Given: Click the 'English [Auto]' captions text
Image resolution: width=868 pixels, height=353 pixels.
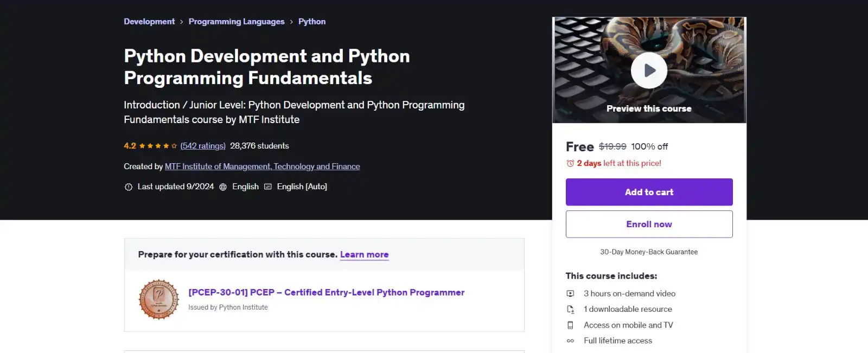Looking at the screenshot, I should coord(302,187).
